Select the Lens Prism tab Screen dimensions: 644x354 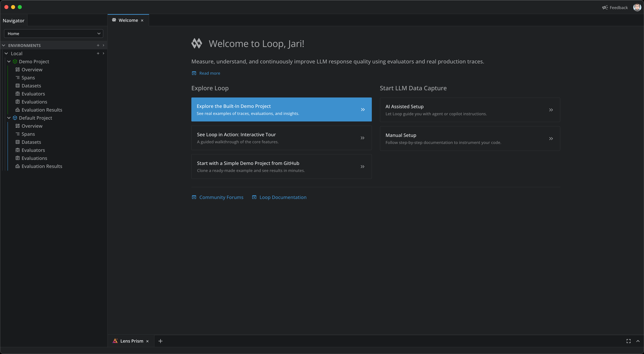[131, 341]
